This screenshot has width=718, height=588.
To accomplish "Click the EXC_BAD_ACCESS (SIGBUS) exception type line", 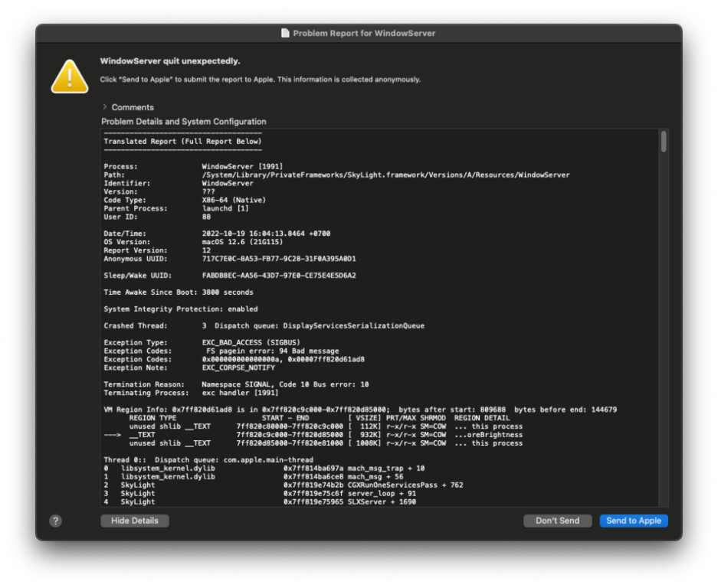I will [x=253, y=343].
